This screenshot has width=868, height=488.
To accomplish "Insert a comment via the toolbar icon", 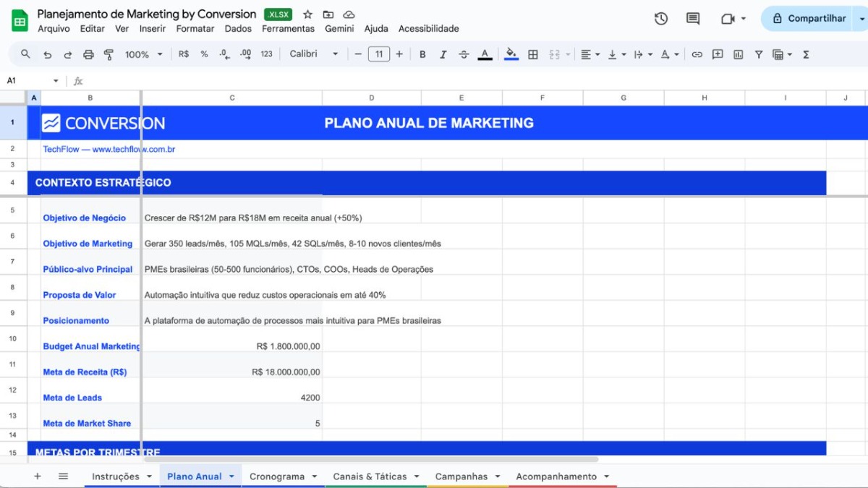I will 717,53.
